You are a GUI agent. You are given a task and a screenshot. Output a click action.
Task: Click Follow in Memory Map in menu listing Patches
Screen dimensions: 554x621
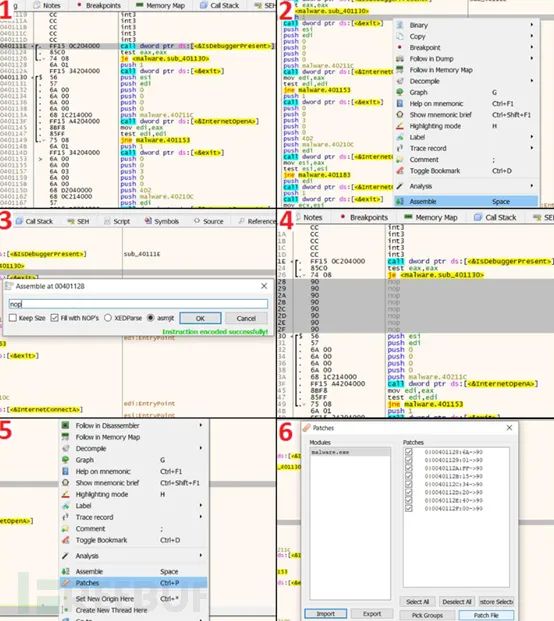click(108, 437)
